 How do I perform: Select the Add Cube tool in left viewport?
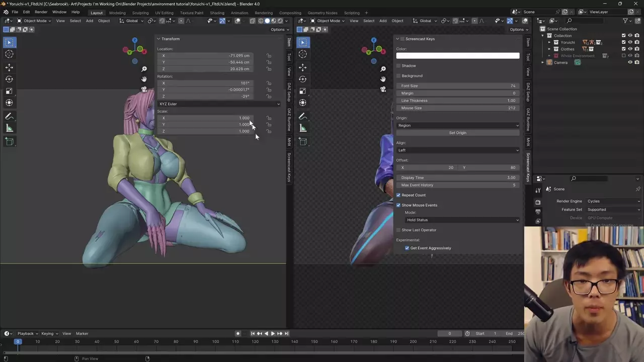(9, 142)
